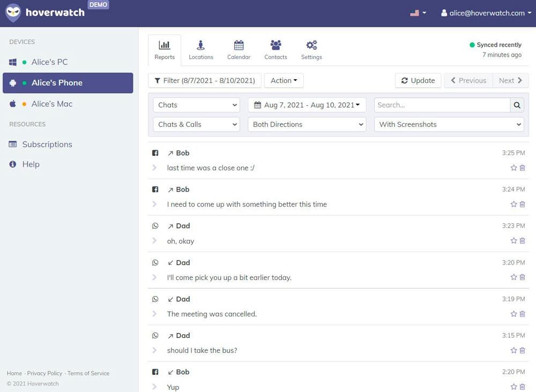The height and width of the screenshot is (392, 536).
Task: Go to Previous page
Action: pyautogui.click(x=468, y=80)
